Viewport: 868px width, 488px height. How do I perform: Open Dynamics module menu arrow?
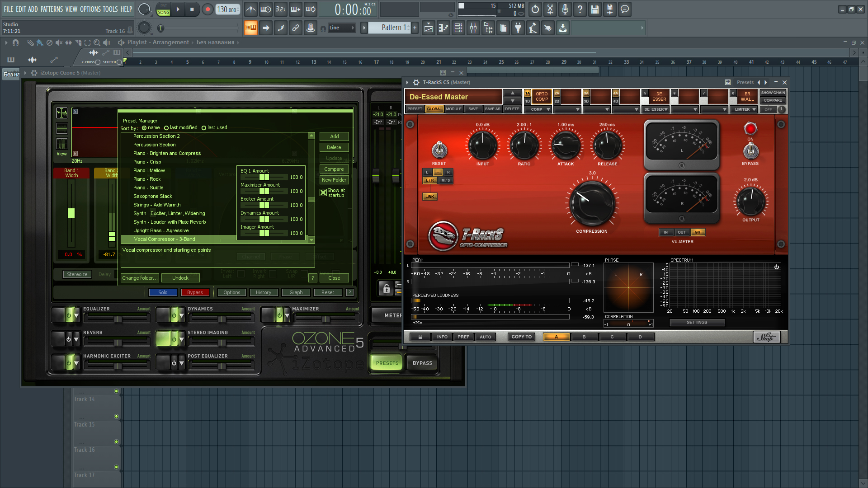(181, 315)
